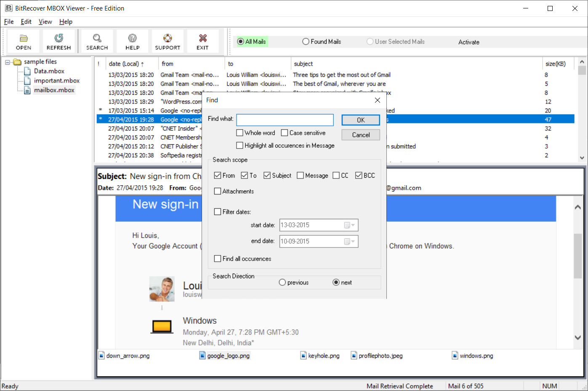Enable the Whole word checkbox
The image size is (588, 391).
tap(240, 133)
